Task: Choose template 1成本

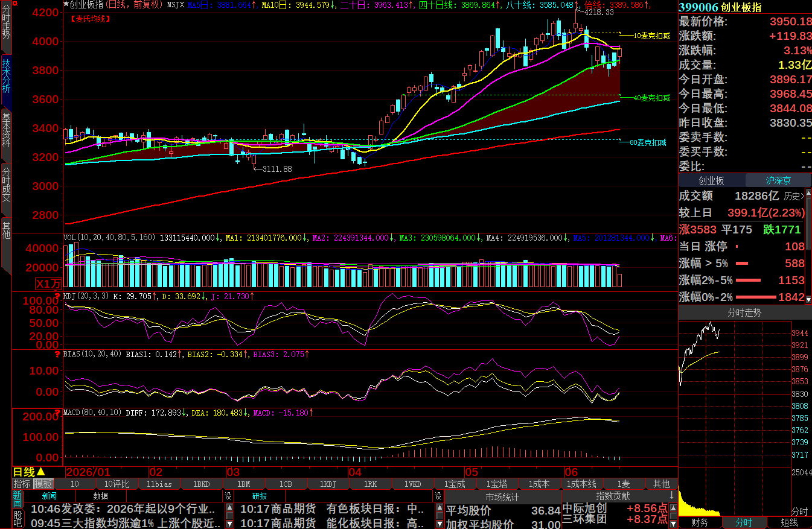Action: [539, 484]
